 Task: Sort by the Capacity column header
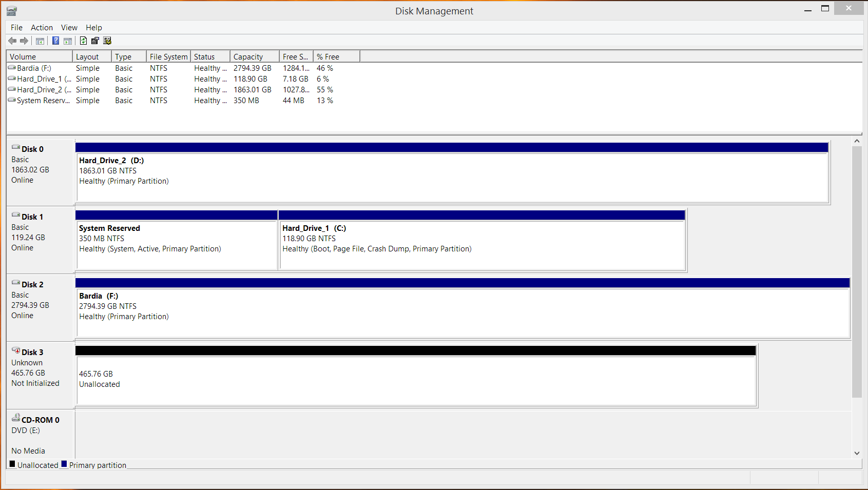click(255, 57)
